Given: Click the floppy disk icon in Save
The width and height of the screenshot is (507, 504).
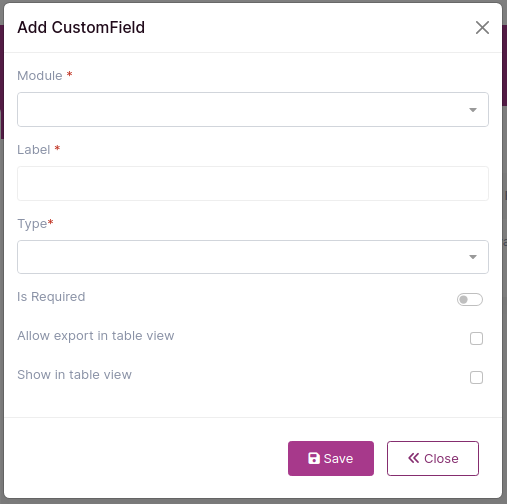Looking at the screenshot, I should 314,458.
